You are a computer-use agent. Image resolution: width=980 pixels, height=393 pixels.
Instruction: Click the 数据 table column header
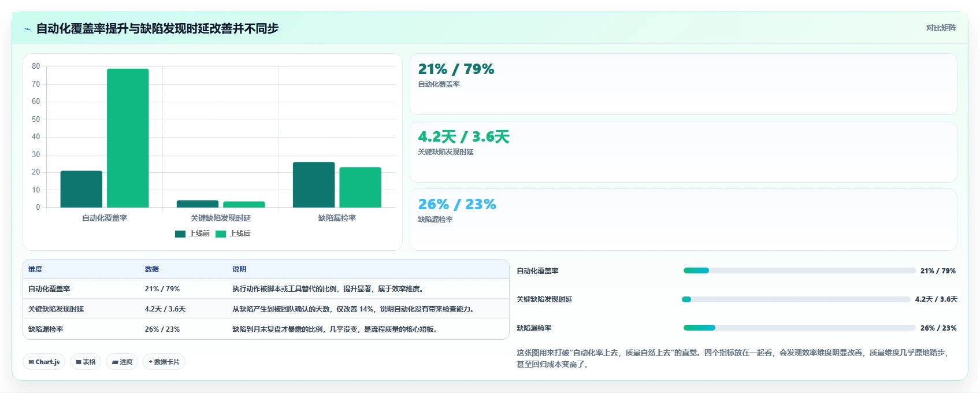[x=152, y=269]
